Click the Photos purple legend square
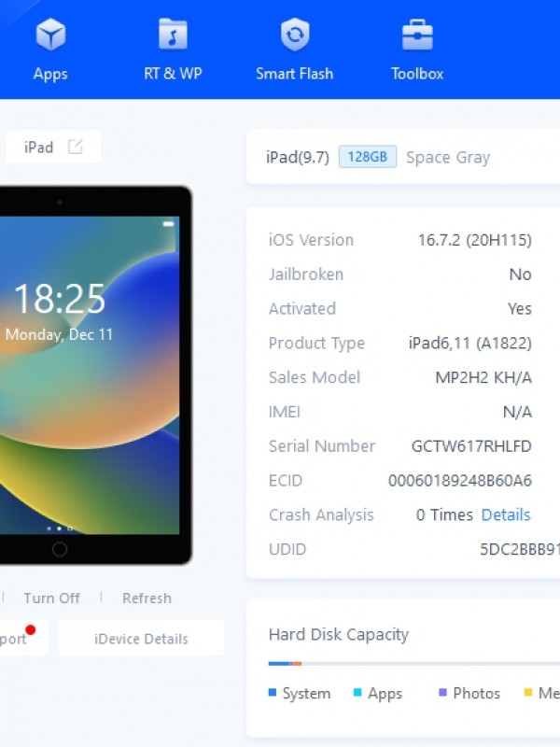The width and height of the screenshot is (560, 747). 442,692
